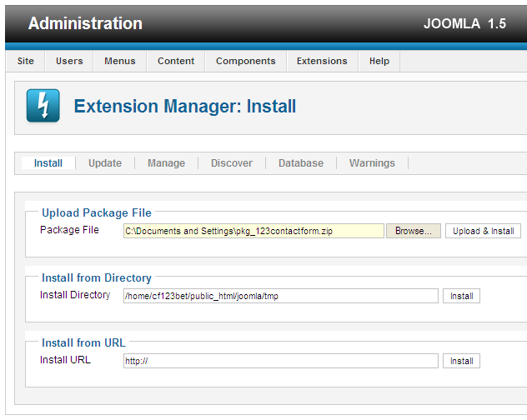Viewport: 527px width, 420px height.
Task: Open the Content menu
Action: 176,61
